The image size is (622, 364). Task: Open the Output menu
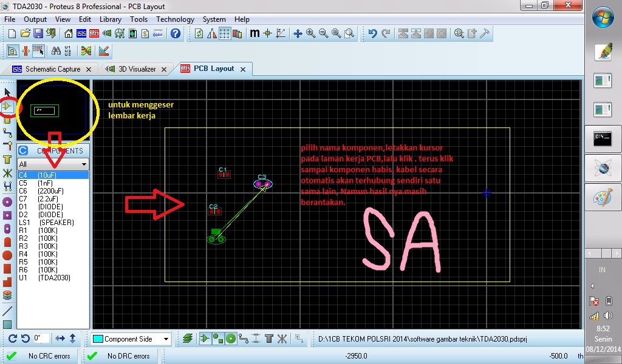point(35,19)
